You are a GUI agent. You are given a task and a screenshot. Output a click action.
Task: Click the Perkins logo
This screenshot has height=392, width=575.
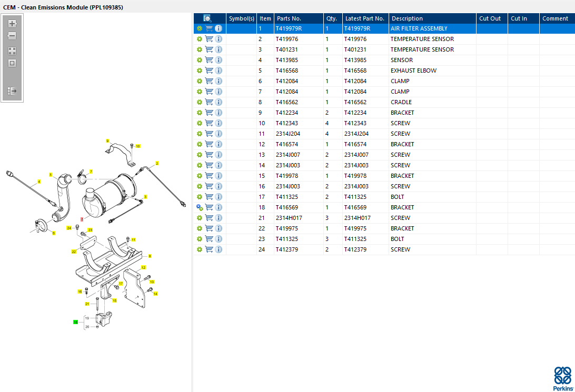tap(563, 378)
